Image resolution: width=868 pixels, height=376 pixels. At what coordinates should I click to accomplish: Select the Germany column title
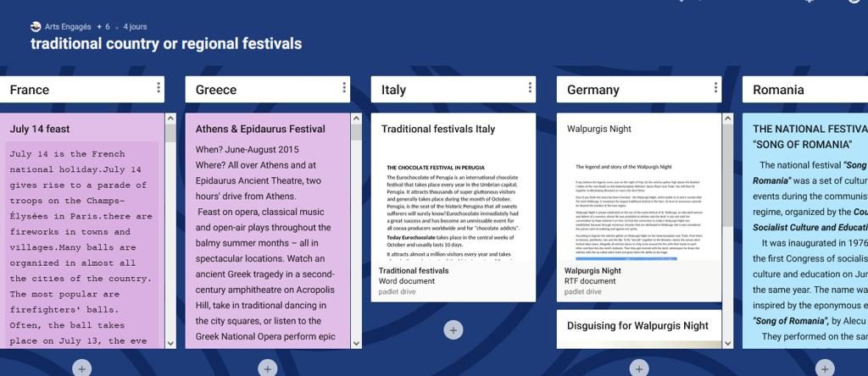(593, 90)
